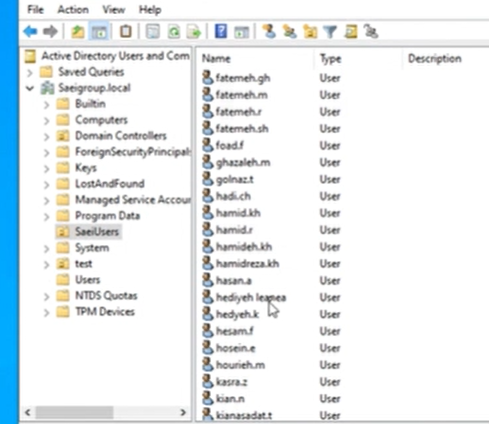Go up one level with folder icon
This screenshot has width=489, height=424.
(78, 32)
